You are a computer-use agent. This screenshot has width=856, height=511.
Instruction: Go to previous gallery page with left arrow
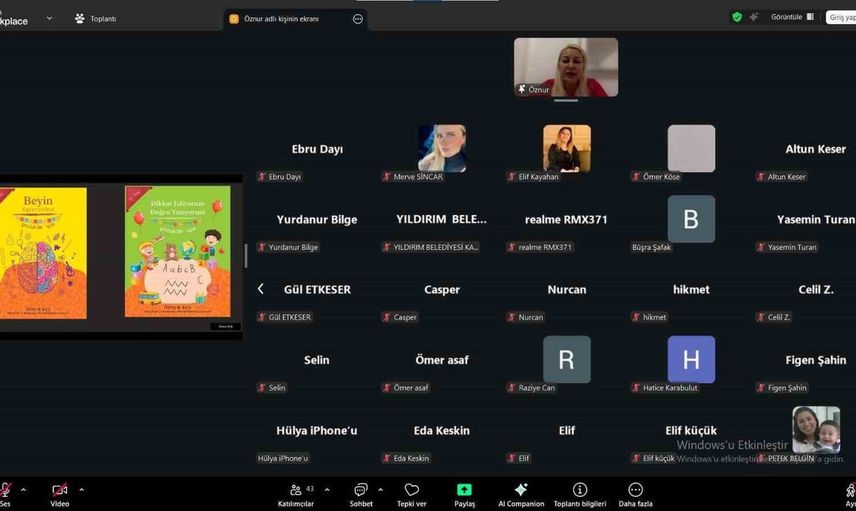point(261,289)
